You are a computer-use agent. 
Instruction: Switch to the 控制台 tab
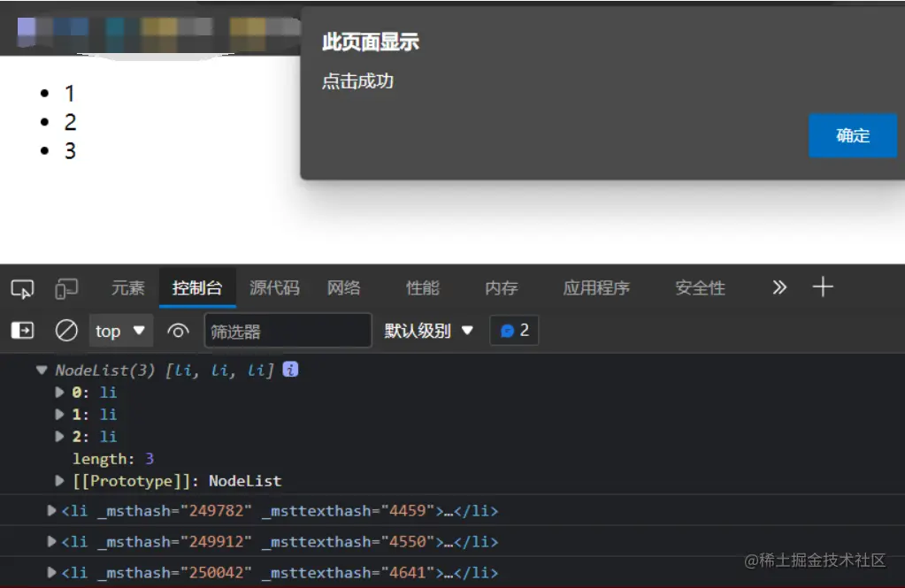196,288
